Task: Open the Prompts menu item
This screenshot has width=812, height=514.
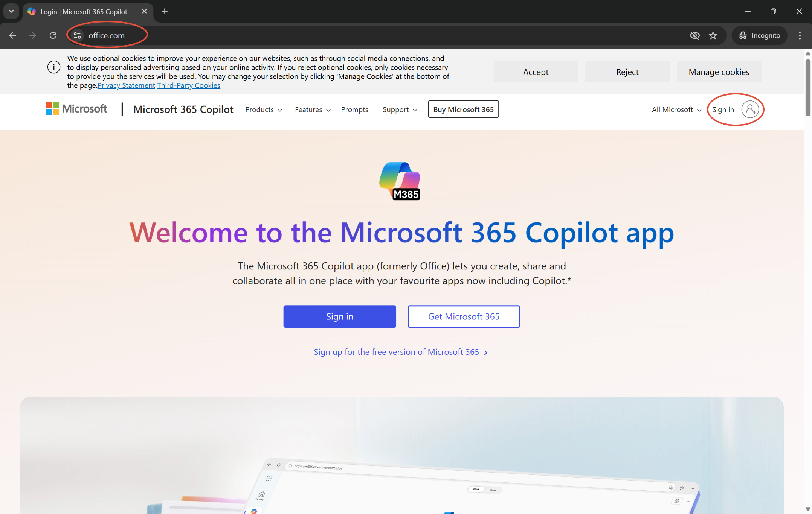Action: click(x=354, y=109)
